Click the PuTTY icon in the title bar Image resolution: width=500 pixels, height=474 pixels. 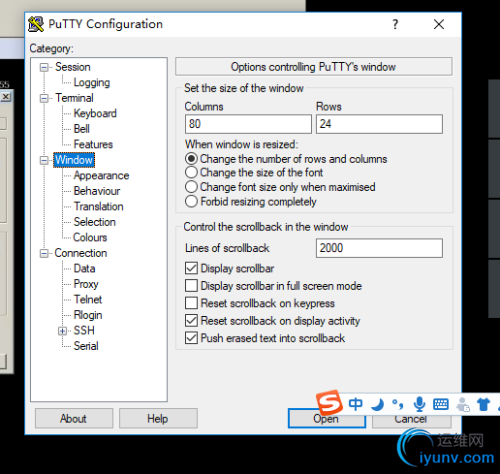(36, 24)
